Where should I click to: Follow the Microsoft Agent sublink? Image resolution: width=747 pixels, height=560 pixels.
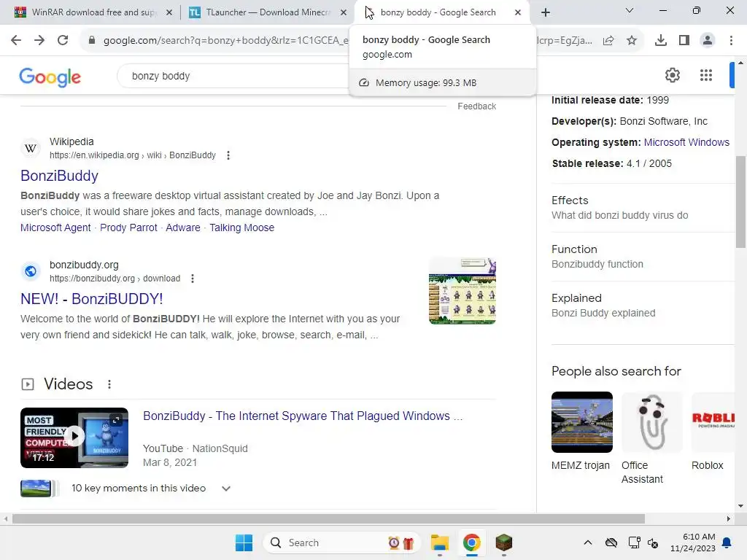(x=55, y=227)
